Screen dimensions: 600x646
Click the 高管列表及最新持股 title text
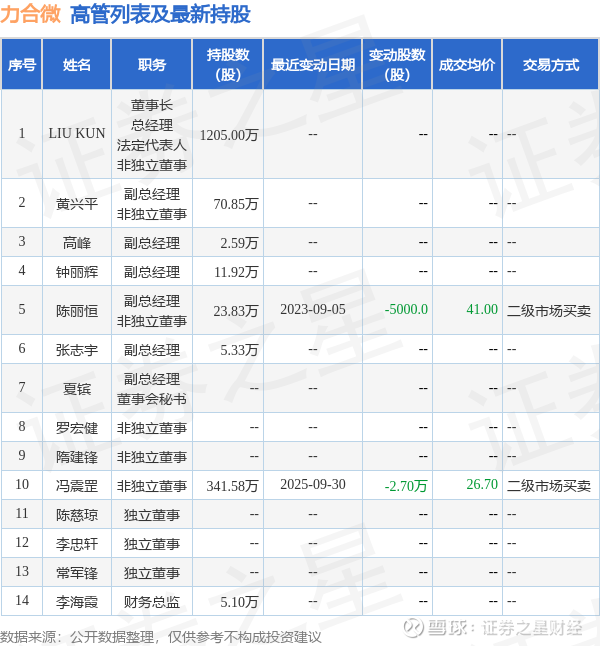tap(160, 14)
